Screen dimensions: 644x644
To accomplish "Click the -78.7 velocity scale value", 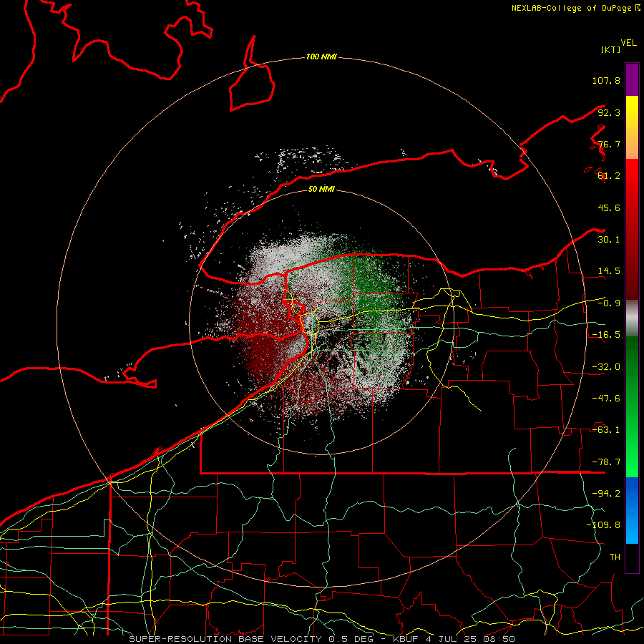I will [606, 462].
